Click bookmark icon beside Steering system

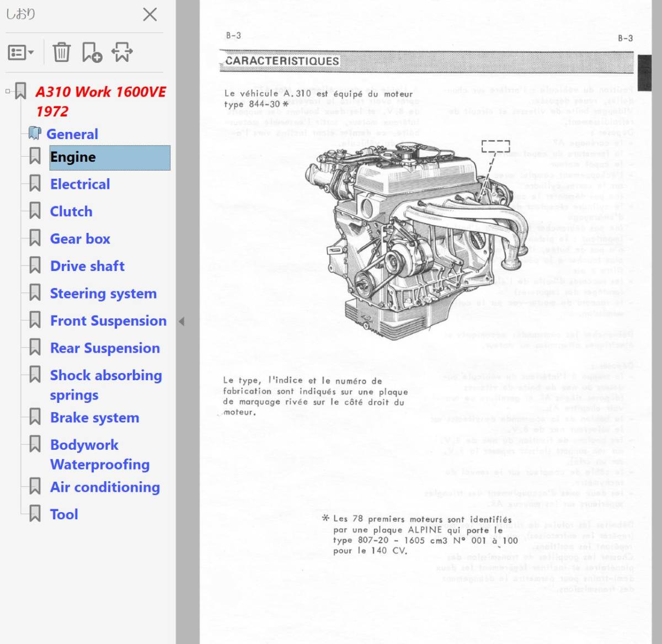pyautogui.click(x=35, y=293)
